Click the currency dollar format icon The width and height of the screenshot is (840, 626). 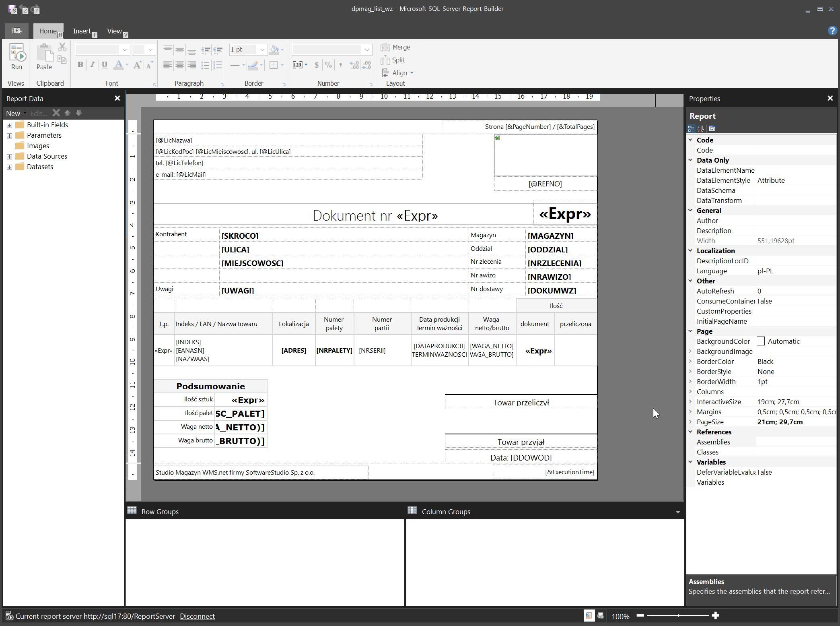point(317,65)
